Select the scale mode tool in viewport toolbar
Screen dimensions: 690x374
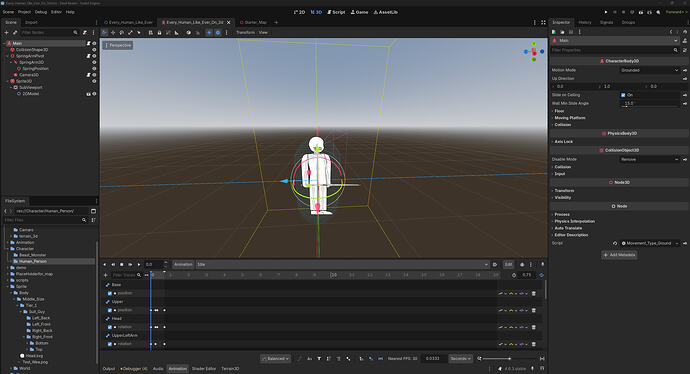click(130, 33)
